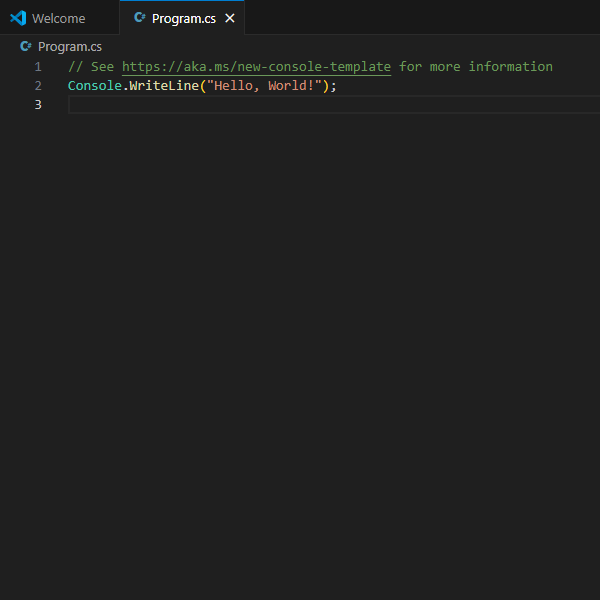
Task: Click the "// See" comment start
Action: coord(90,66)
